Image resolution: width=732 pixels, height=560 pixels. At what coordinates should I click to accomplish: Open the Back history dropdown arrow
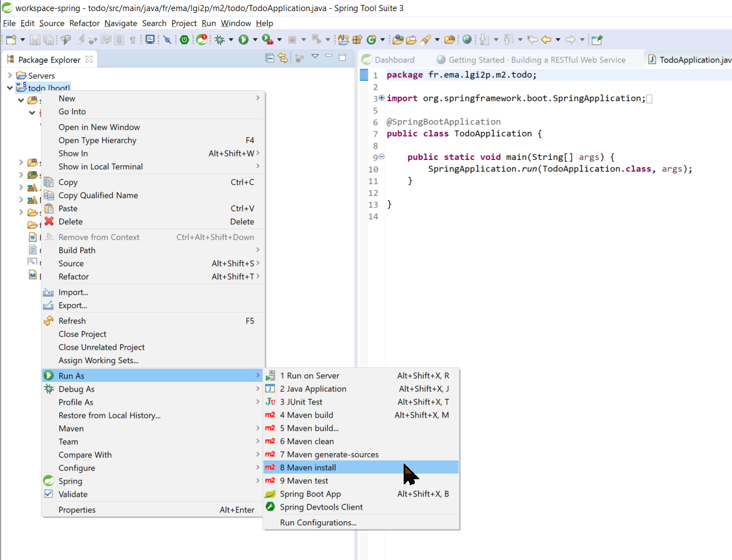coord(558,40)
